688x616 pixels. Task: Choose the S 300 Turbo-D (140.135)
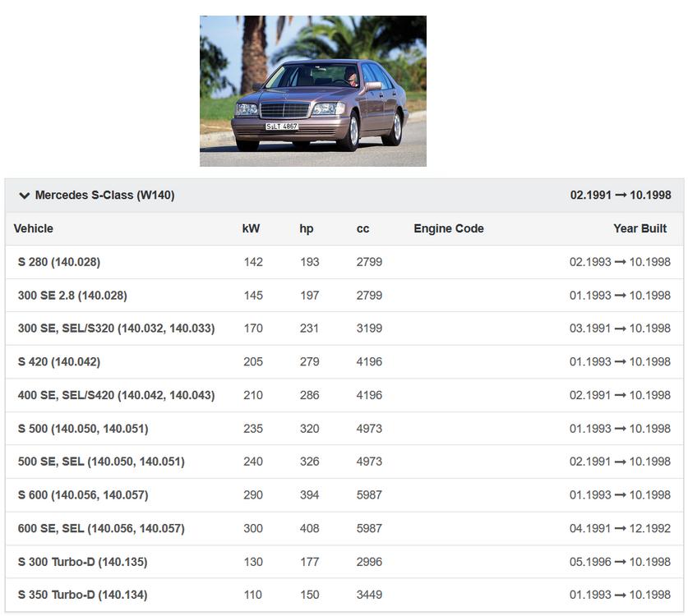click(x=82, y=562)
